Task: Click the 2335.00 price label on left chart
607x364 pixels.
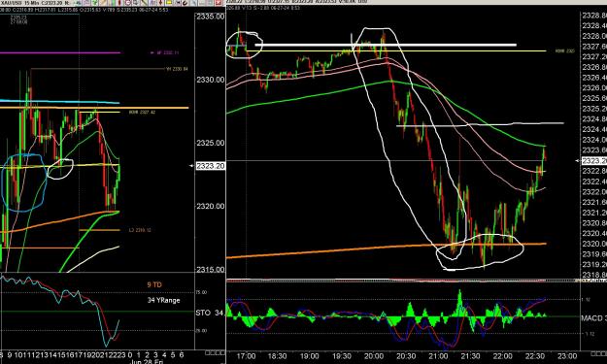Action: (210, 17)
